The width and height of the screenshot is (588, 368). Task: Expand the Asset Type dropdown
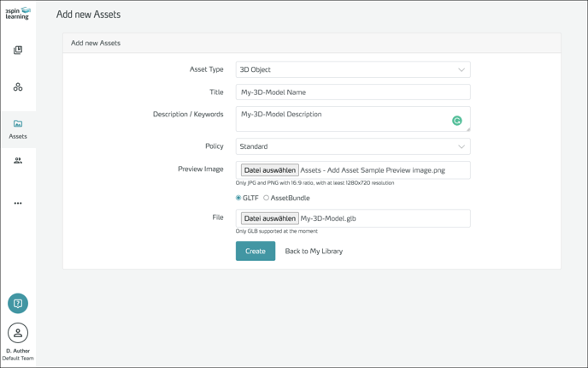pyautogui.click(x=353, y=70)
